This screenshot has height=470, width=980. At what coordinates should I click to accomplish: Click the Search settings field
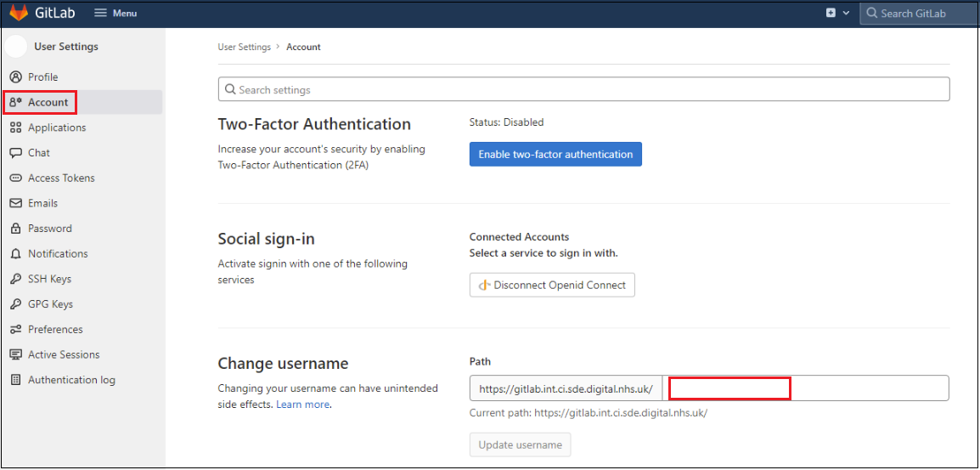[583, 89]
